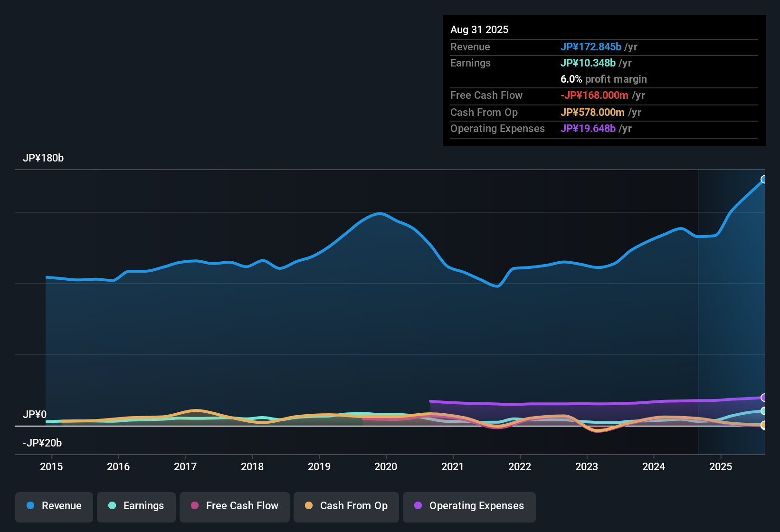Click the Revenue line endpoint marker
780x532 pixels.
click(764, 179)
